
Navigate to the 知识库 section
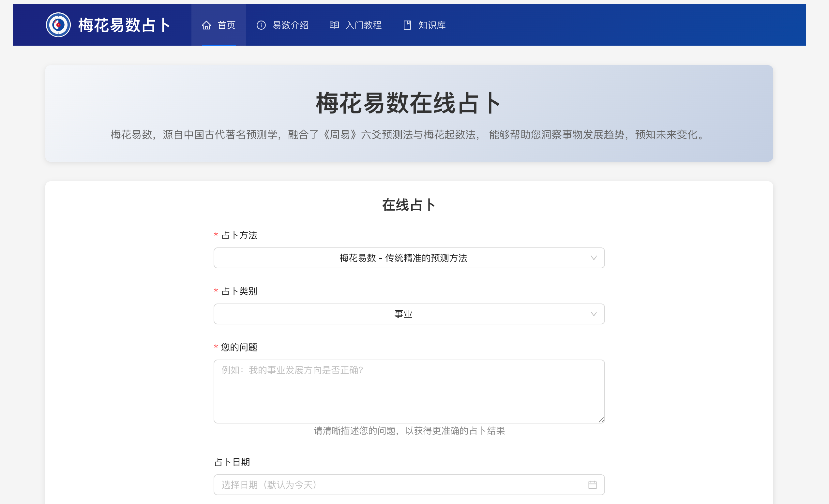tap(432, 25)
